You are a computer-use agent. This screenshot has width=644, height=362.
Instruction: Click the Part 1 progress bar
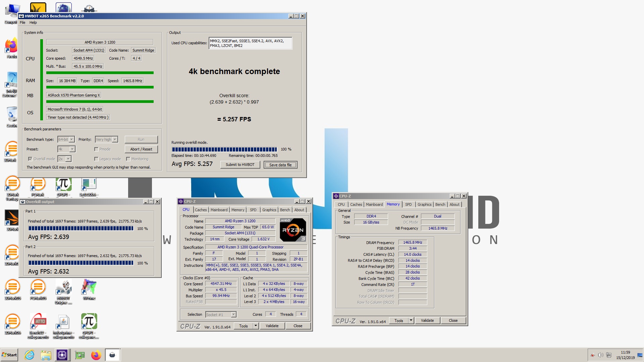(x=81, y=228)
